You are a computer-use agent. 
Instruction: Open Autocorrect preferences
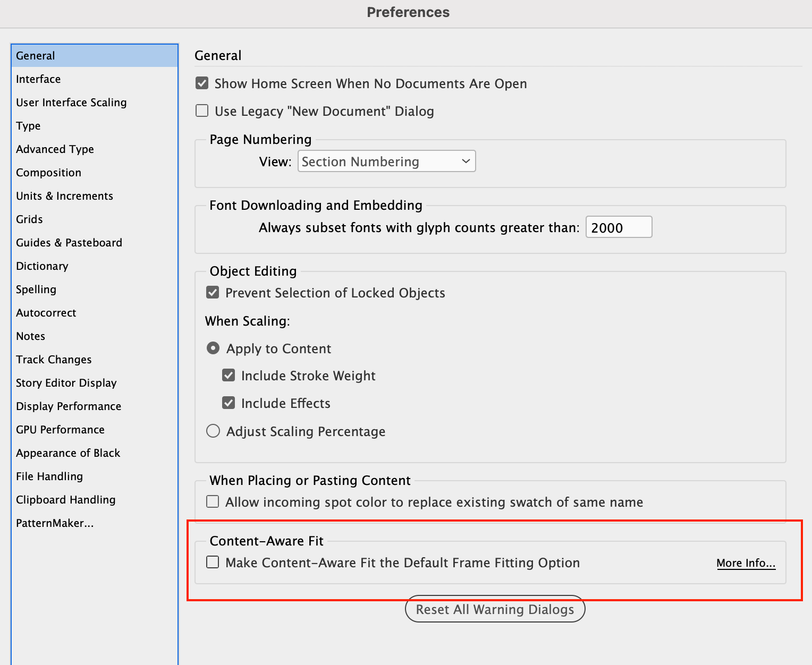click(x=95, y=313)
